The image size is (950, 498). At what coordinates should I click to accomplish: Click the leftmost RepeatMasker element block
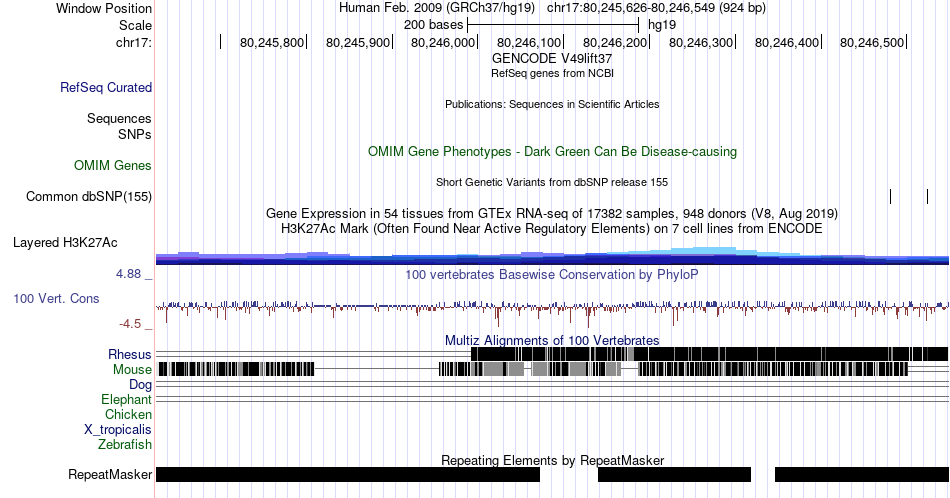(x=348, y=474)
